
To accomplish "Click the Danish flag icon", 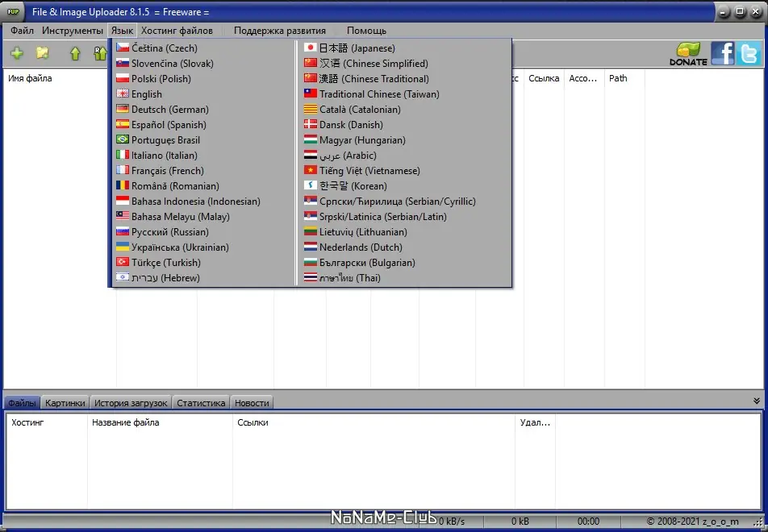I will (311, 124).
